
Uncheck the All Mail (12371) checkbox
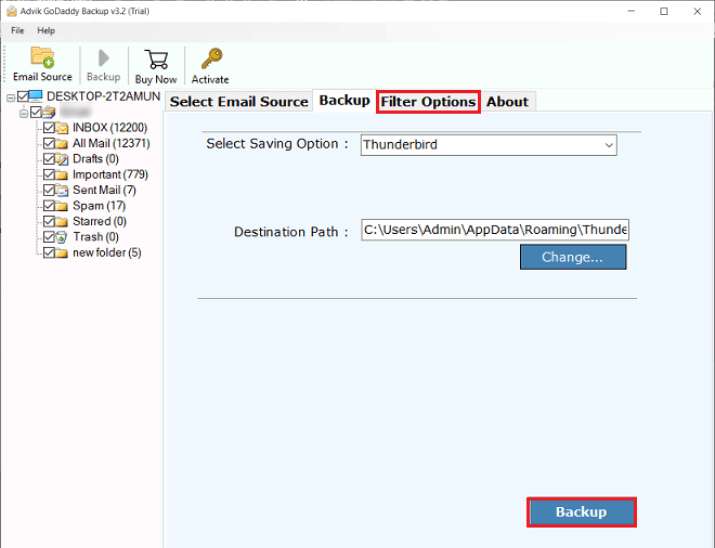[x=49, y=143]
